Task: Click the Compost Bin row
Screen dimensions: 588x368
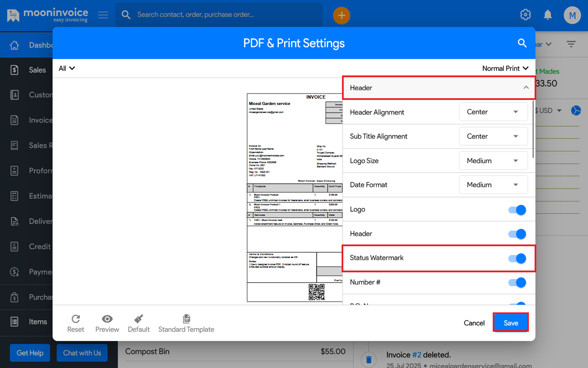Action: coord(235,351)
